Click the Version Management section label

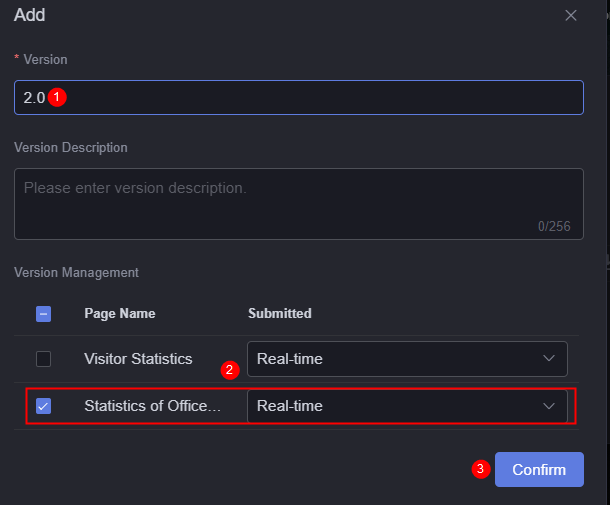point(76,273)
